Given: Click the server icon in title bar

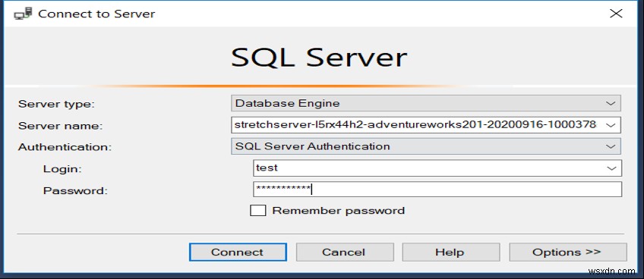Looking at the screenshot, I should click(x=23, y=14).
